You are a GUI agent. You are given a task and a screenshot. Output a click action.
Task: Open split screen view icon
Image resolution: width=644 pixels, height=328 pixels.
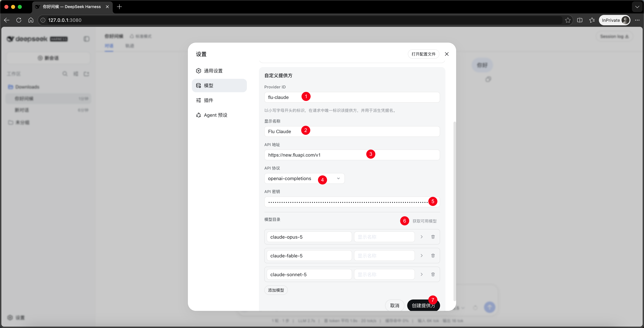(x=580, y=20)
